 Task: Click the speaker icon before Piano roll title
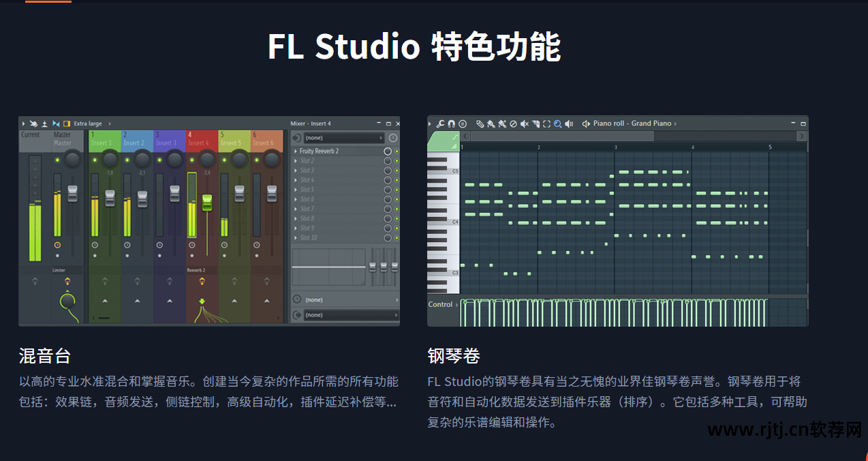coord(586,123)
